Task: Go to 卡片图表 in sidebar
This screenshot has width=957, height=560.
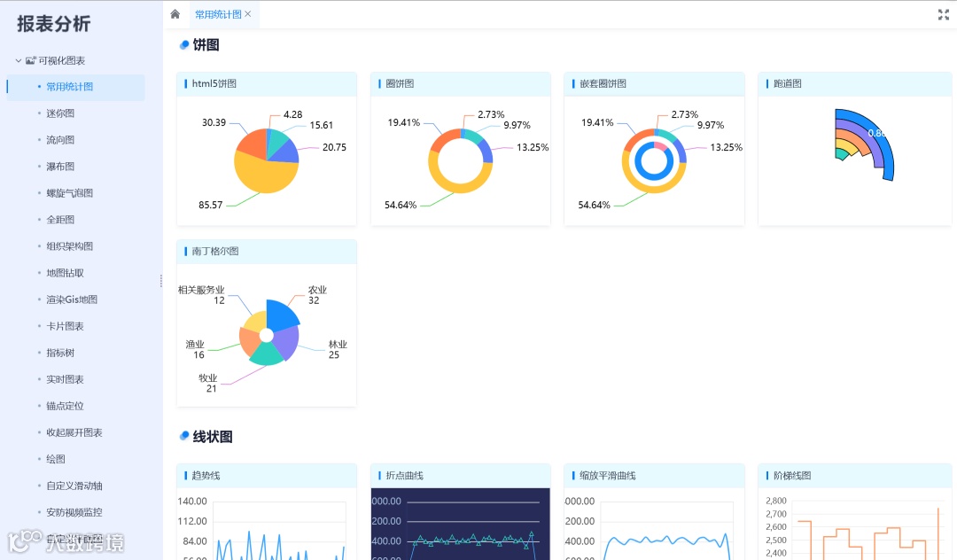Action: point(66,326)
